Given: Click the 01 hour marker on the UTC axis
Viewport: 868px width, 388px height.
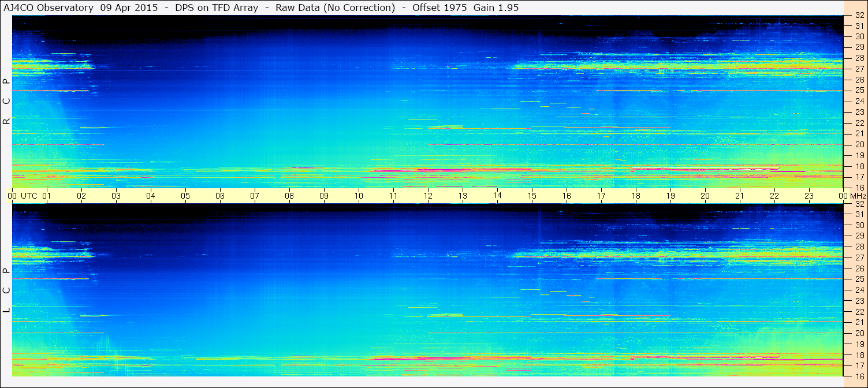Looking at the screenshot, I should pyautogui.click(x=47, y=196).
